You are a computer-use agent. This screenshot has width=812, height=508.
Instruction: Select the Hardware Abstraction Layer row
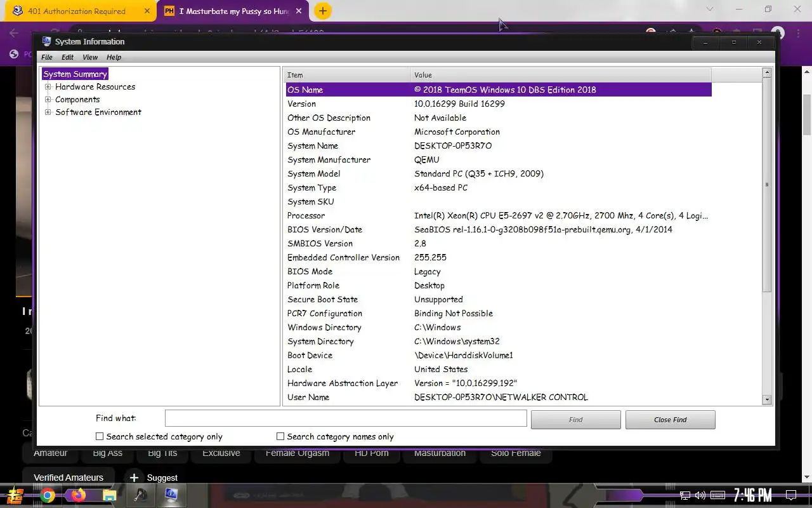(499, 383)
